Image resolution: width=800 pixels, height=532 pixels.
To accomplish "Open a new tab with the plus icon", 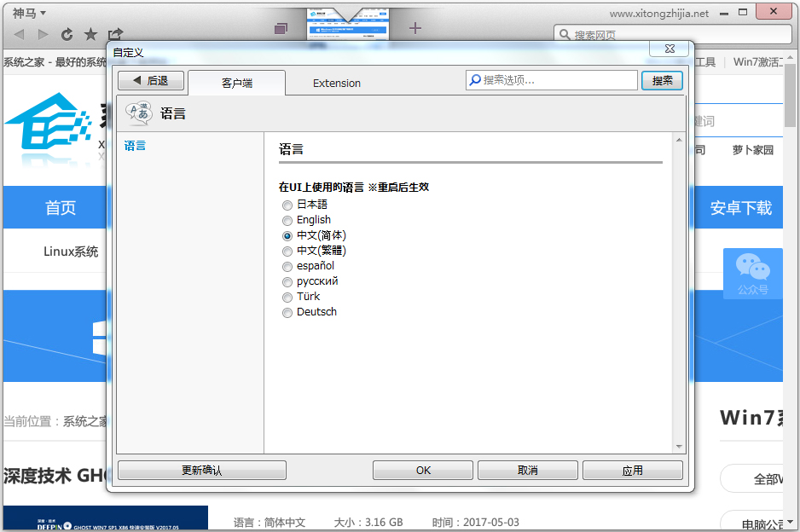I will tap(414, 28).
